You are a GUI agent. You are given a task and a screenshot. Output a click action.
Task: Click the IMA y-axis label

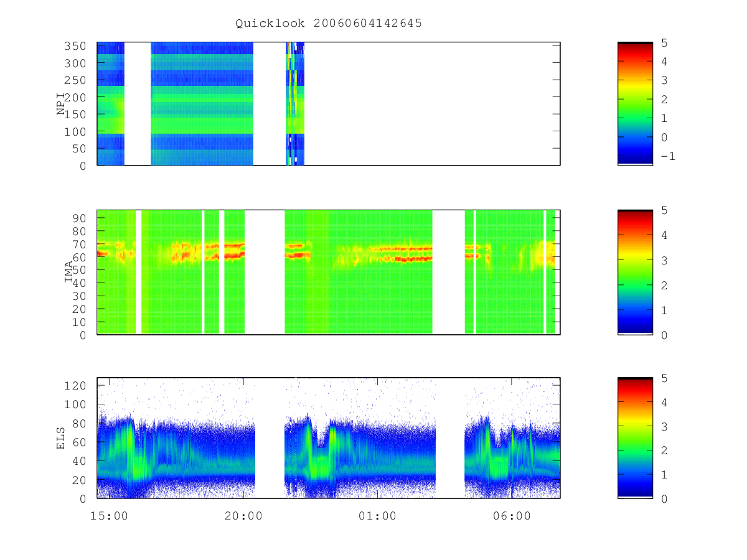pyautogui.click(x=69, y=273)
